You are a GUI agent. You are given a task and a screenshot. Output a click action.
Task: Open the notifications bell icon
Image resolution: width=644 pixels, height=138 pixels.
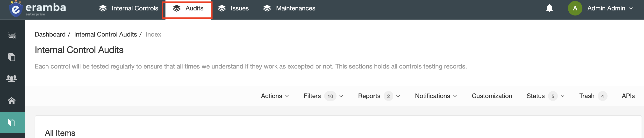549,8
